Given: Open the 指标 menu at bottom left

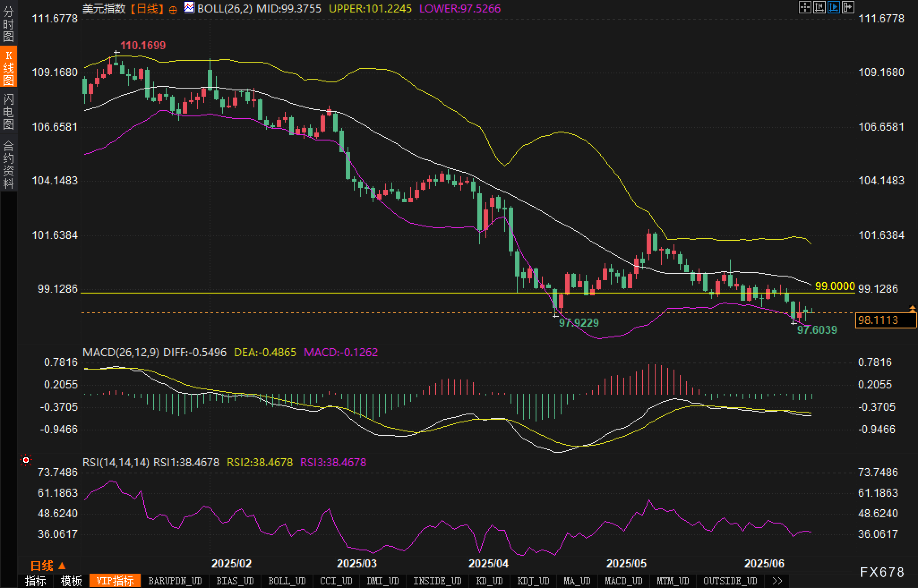Looking at the screenshot, I should click(x=35, y=581).
